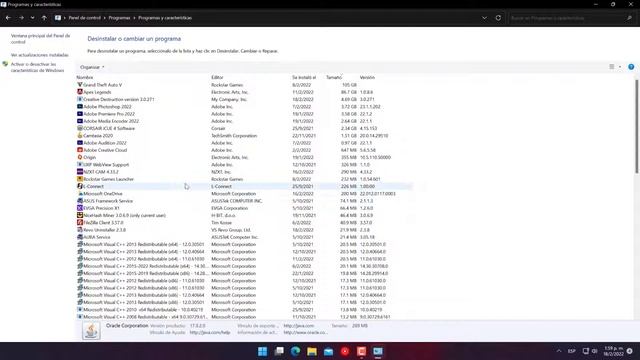Click TechSmith Corporation editor cell
Viewport: 640px width, 360px height.
click(234, 136)
